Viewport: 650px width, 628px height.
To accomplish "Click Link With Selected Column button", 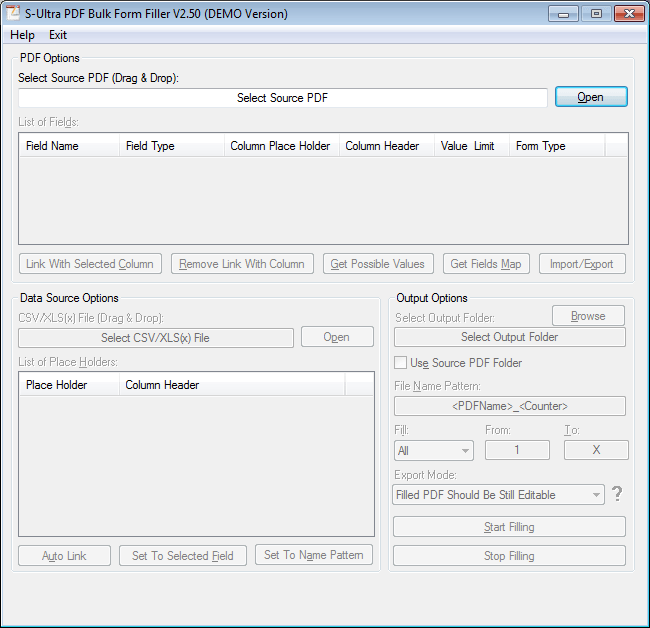I will click(90, 264).
